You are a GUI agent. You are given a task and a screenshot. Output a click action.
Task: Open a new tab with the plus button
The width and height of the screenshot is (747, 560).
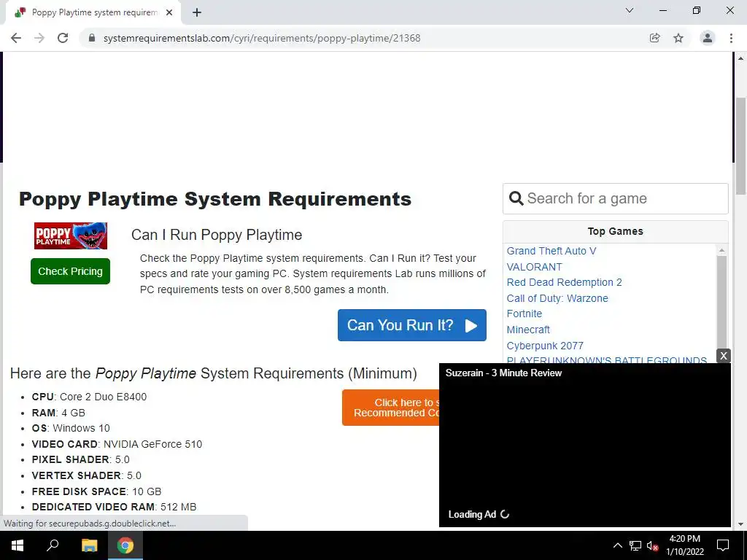(x=197, y=13)
